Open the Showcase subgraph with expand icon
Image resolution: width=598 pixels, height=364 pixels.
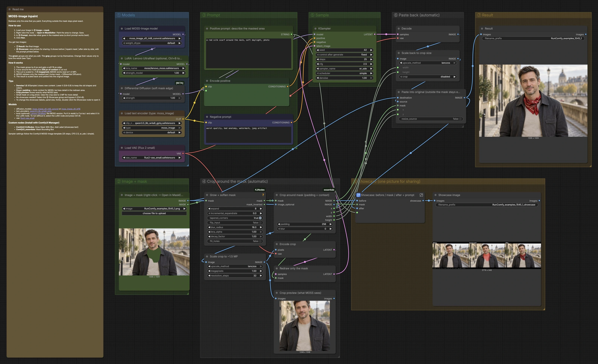421,195
